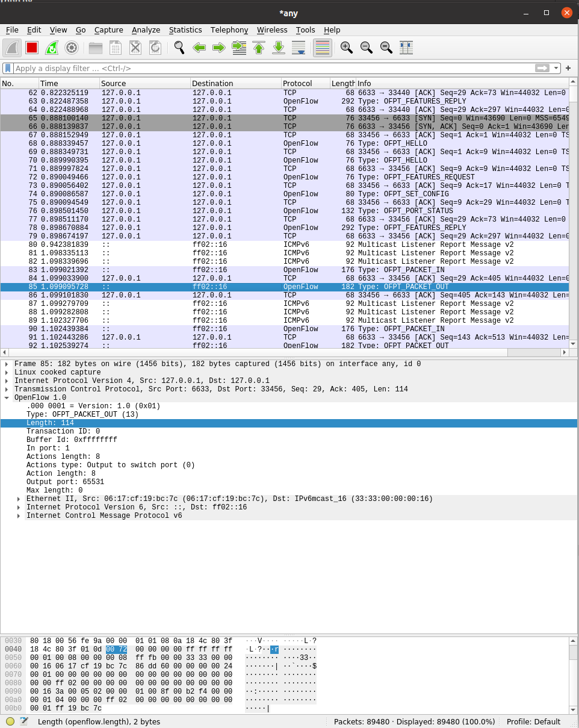Image resolution: width=579 pixels, height=728 pixels.
Task: Open capture file properties icon in status bar
Action: pyautogui.click(x=24, y=721)
